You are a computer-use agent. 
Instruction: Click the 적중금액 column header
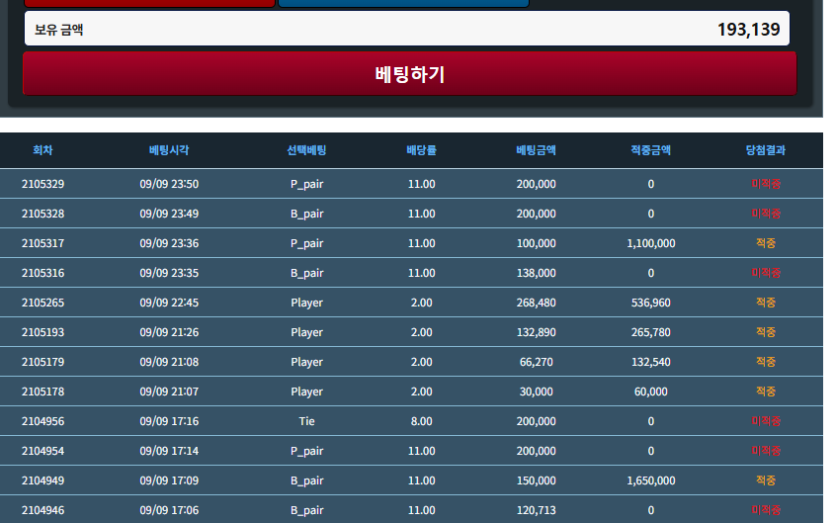pos(650,150)
